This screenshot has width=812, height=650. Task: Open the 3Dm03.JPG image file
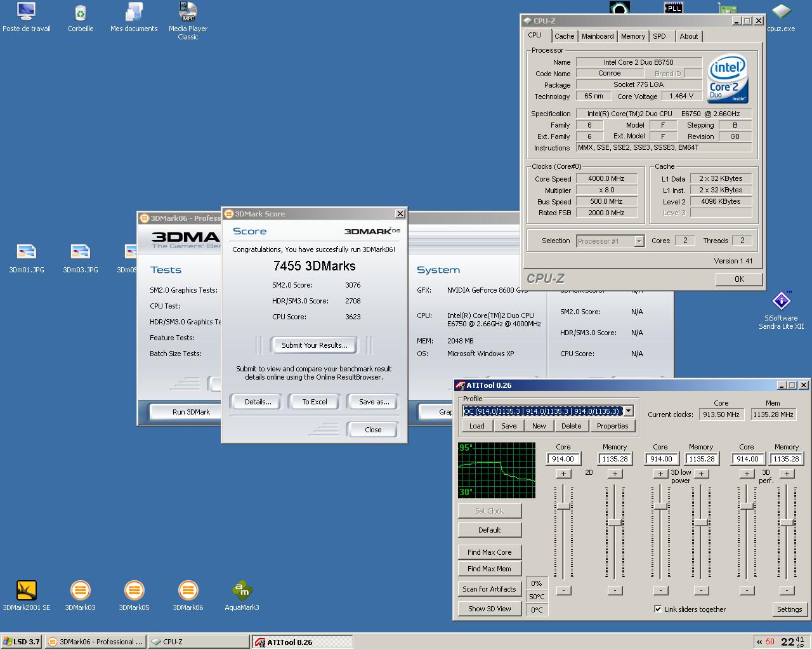[81, 258]
